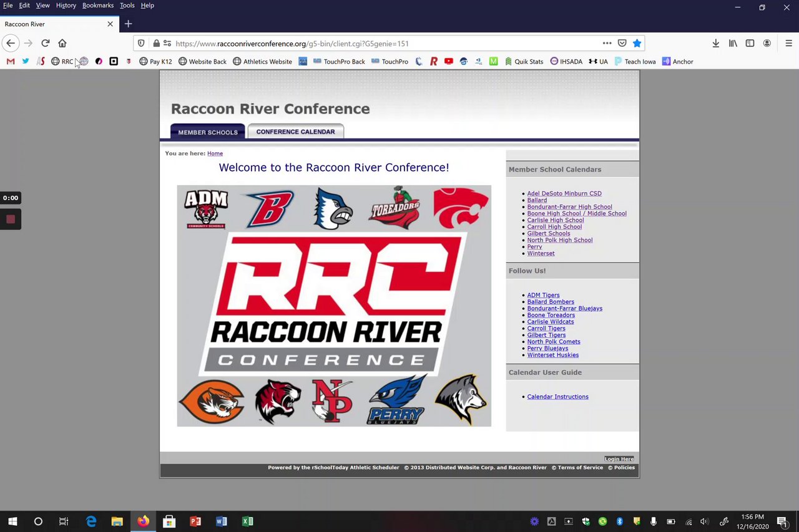This screenshot has height=532, width=799.
Task: Open the Library icon in toolbar
Action: pyautogui.click(x=733, y=43)
